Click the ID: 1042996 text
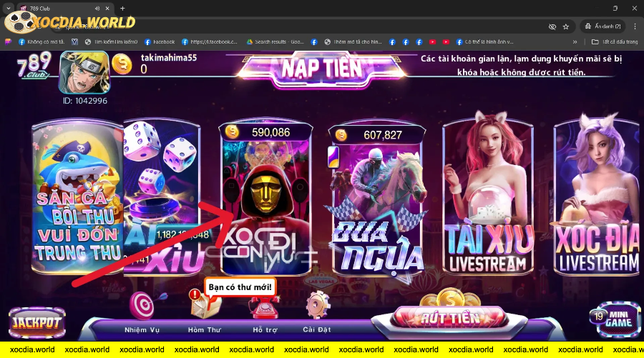 (x=85, y=101)
